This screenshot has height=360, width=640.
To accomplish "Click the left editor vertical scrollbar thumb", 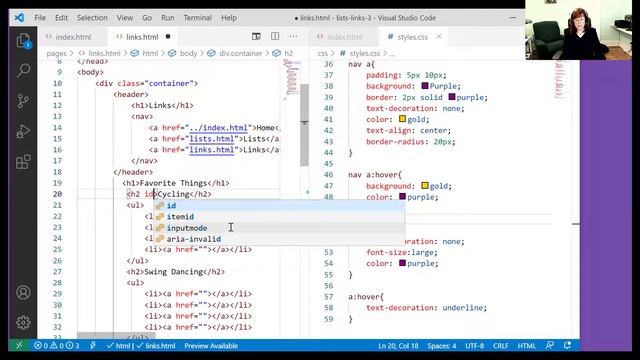I will (304, 124).
